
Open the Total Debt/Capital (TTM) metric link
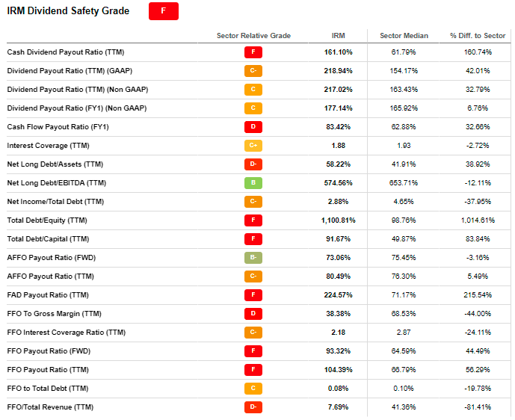click(x=48, y=239)
